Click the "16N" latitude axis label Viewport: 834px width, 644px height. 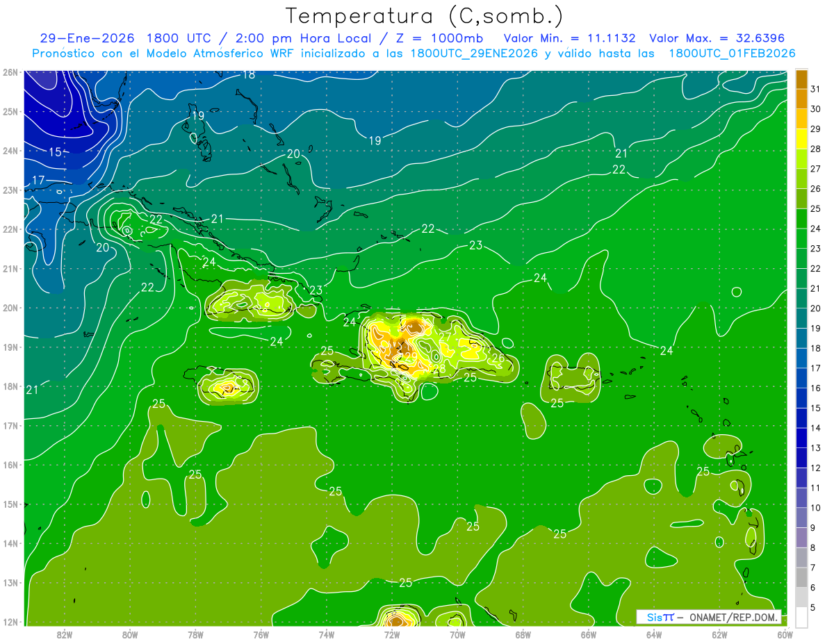tap(10, 465)
